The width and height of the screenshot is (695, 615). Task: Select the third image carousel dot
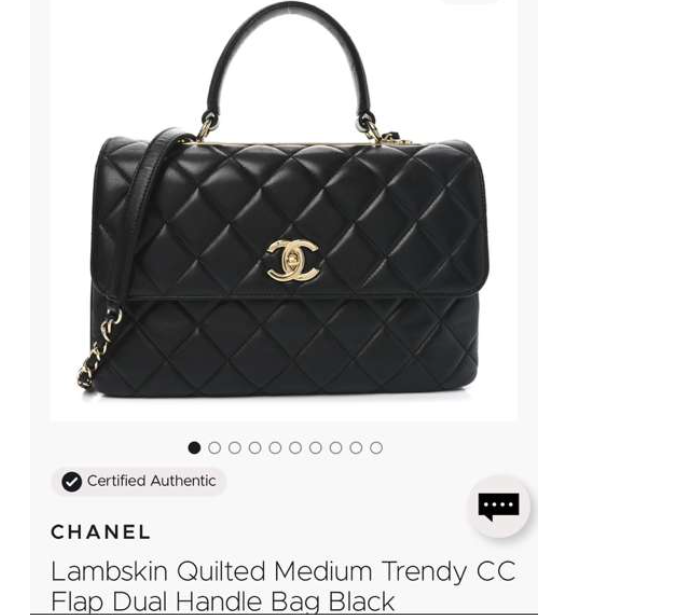tap(234, 448)
